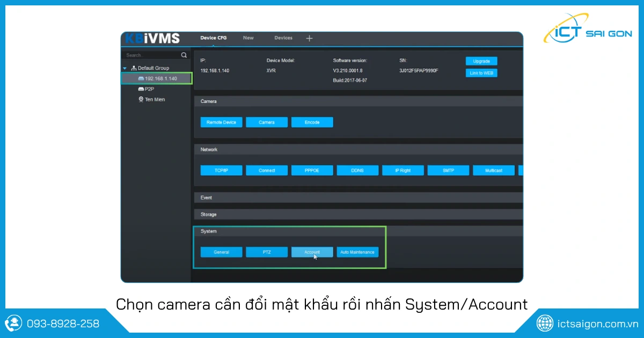Open the Camera settings button
The image size is (644, 338).
coord(267,122)
